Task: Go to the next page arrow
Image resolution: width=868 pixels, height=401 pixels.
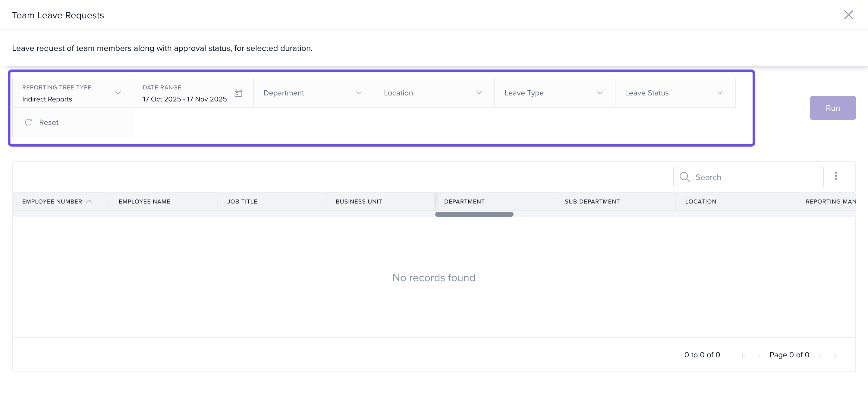Action: [820, 355]
